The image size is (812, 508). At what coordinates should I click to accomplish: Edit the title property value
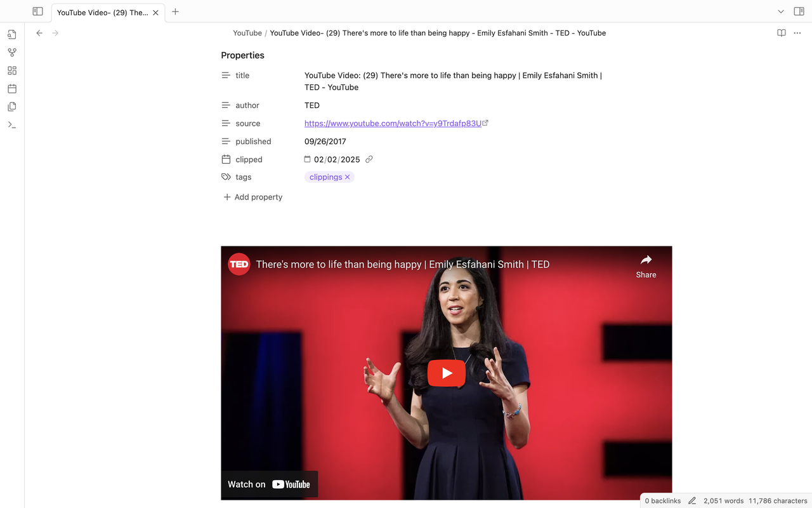click(x=454, y=81)
